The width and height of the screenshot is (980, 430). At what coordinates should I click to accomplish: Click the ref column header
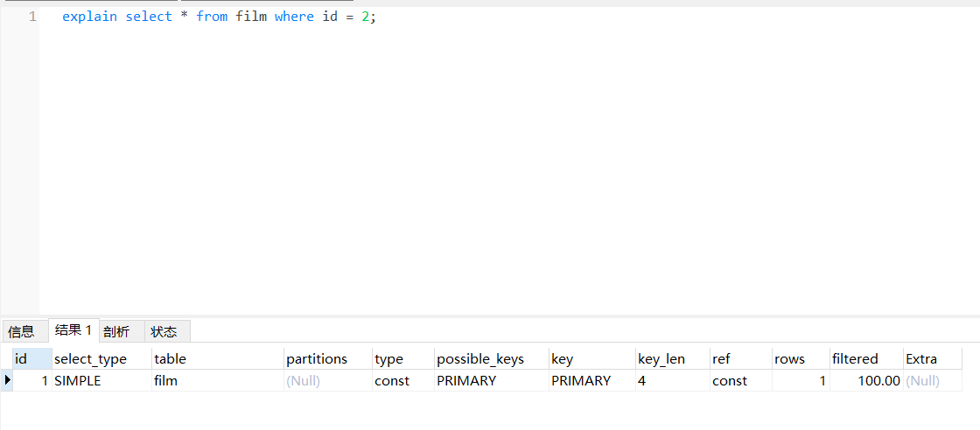[740, 359]
